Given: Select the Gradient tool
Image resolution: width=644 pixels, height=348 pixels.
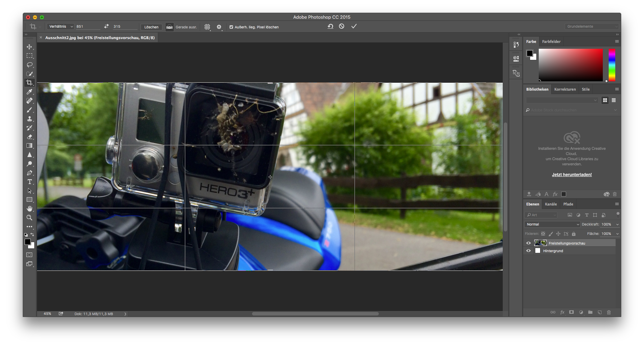Looking at the screenshot, I should click(29, 146).
